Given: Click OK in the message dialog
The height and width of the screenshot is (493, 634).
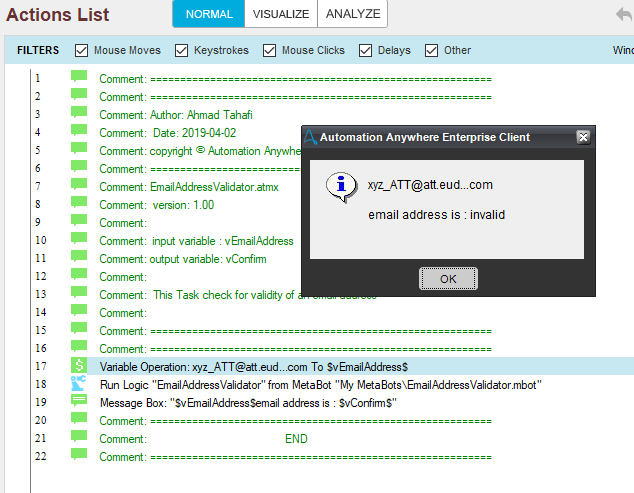Looking at the screenshot, I should pyautogui.click(x=448, y=279).
